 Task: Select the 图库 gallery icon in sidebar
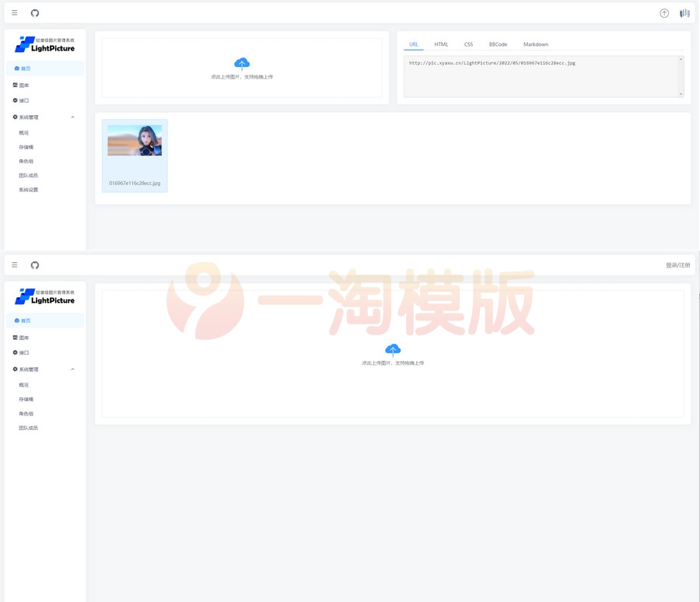(x=16, y=85)
